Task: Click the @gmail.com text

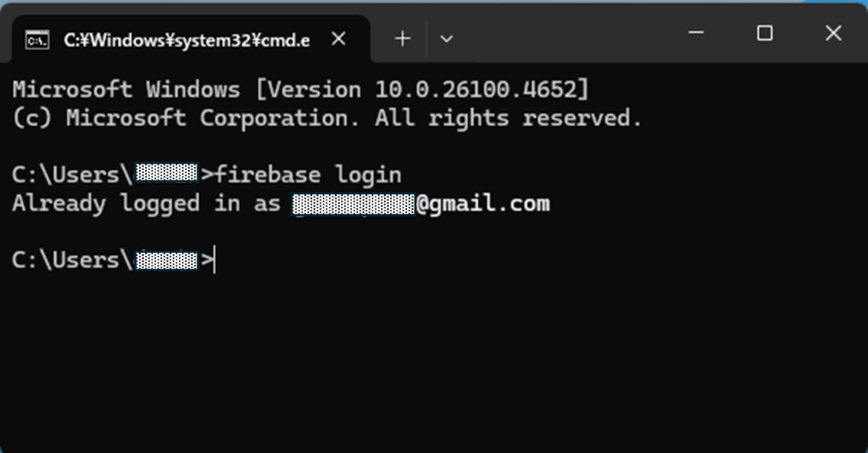Action: point(483,204)
